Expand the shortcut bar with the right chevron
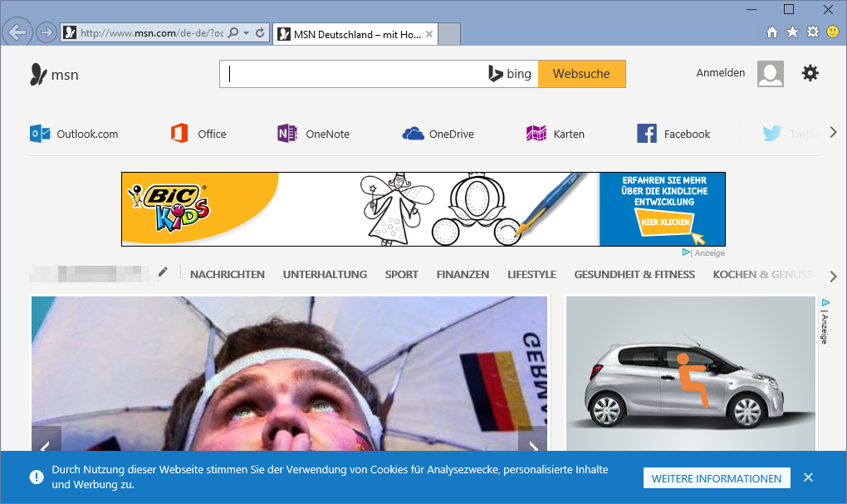Screen dimensions: 847x504 pyautogui.click(x=833, y=133)
